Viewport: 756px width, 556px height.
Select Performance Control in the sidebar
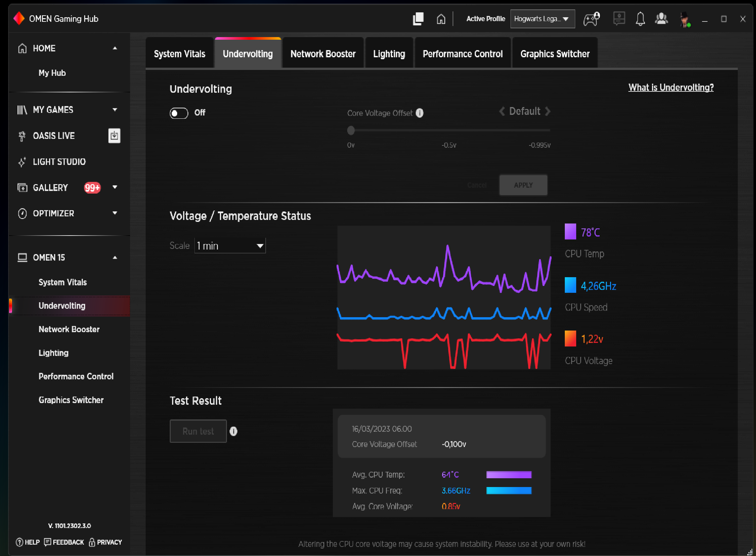76,376
